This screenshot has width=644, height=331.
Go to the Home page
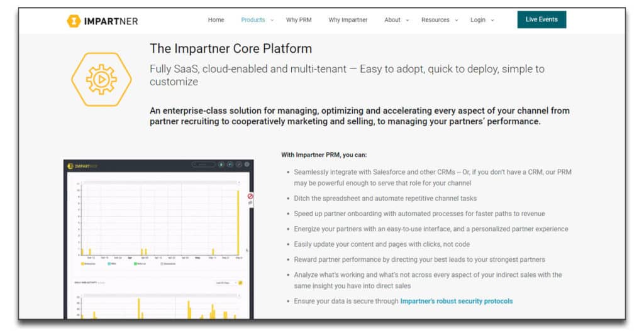pyautogui.click(x=216, y=19)
